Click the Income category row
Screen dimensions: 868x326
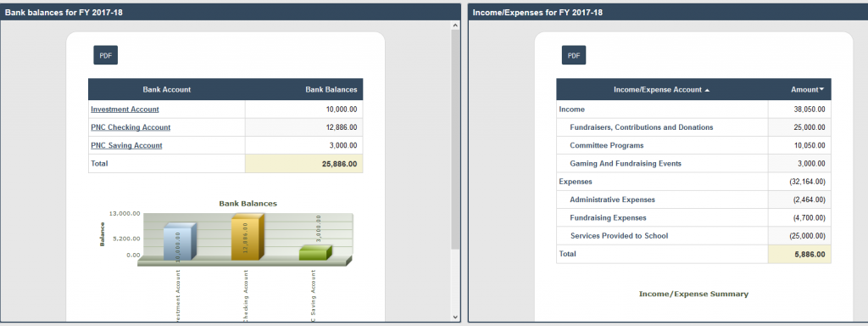tap(693, 110)
